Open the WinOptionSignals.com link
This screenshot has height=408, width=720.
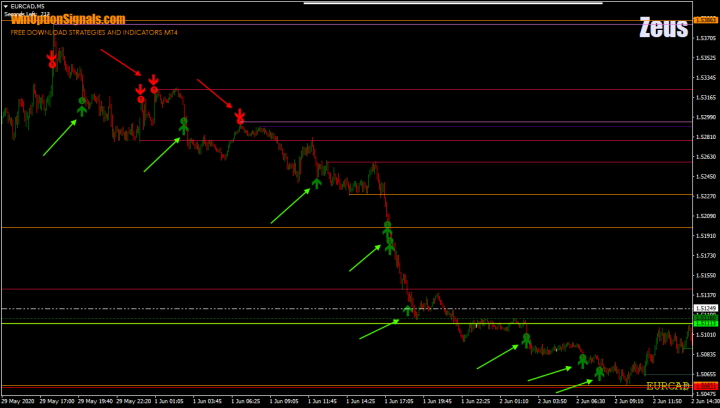(68, 20)
